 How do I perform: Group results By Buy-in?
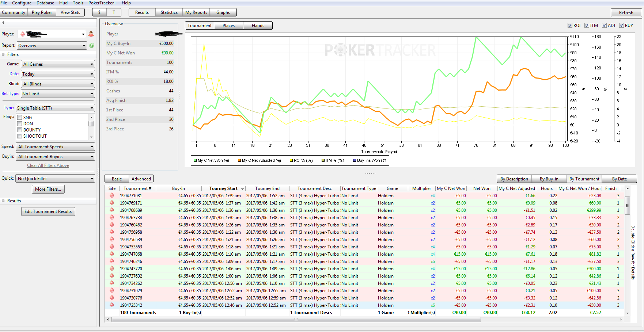[x=549, y=179]
